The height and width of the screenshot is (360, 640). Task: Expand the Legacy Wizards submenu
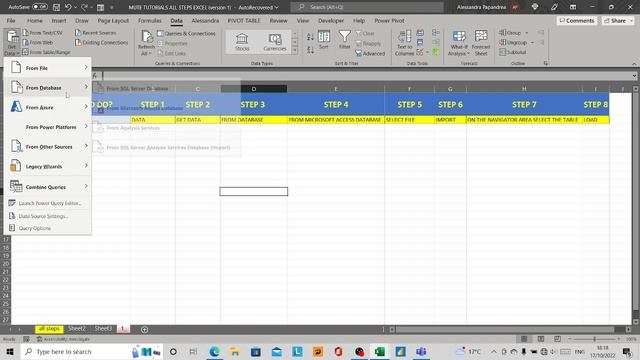point(48,166)
